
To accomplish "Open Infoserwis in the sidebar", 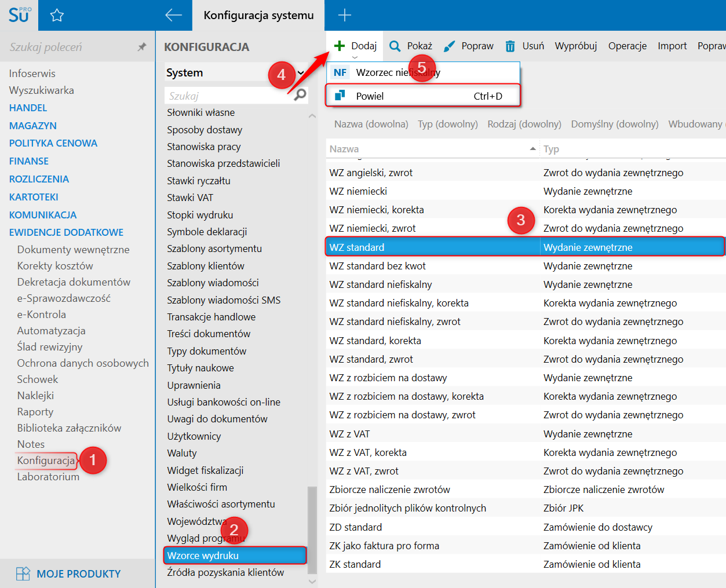I will (x=32, y=74).
